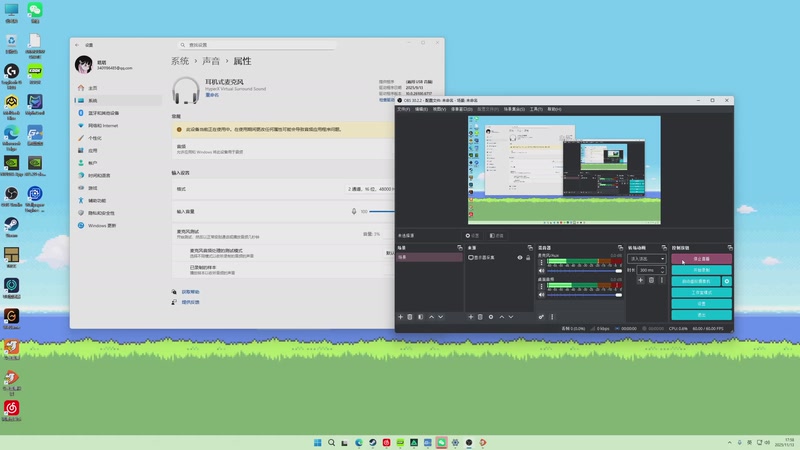Click the 重命名 rename link under the headset microphone in Settings
800x450 pixels.
click(212, 95)
